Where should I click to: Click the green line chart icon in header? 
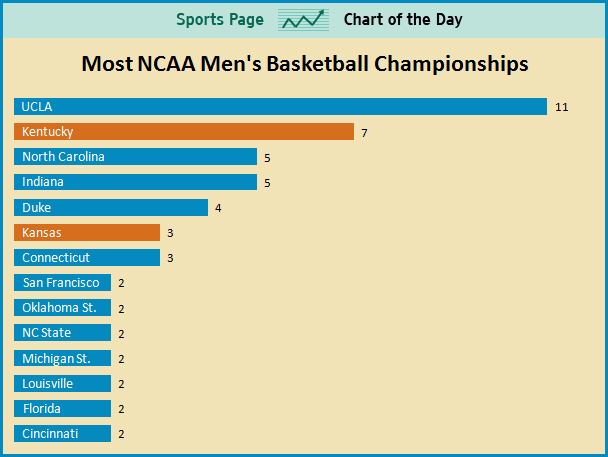pyautogui.click(x=303, y=19)
